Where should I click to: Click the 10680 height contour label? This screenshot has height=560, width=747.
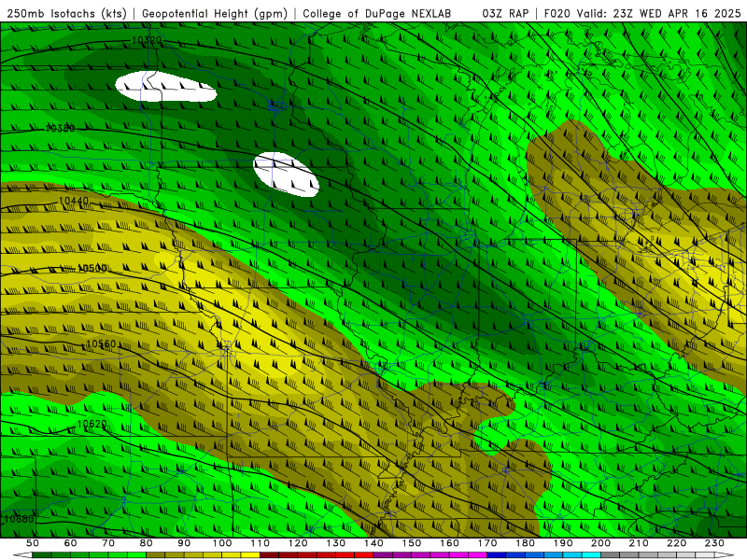[19, 519]
